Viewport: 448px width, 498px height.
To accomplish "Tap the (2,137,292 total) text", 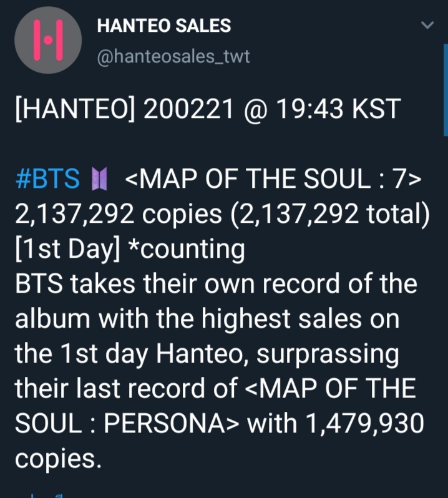I will pyautogui.click(x=329, y=215).
